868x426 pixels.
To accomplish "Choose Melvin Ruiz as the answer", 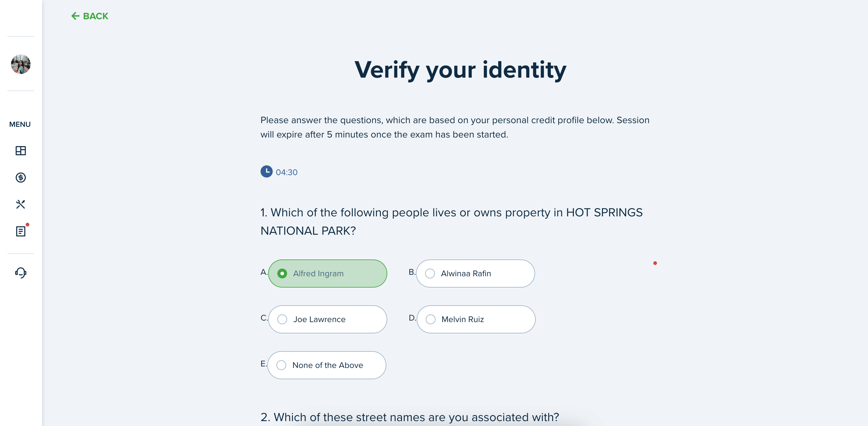I will point(476,319).
